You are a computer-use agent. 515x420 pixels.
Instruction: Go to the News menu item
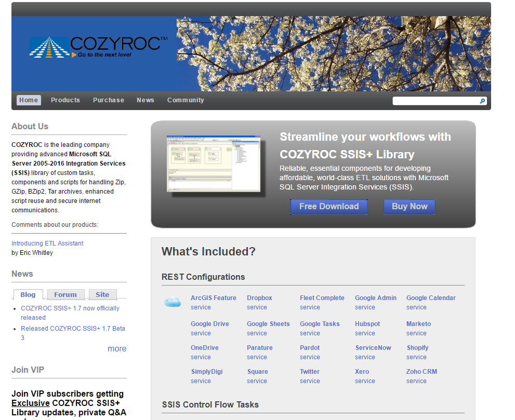(x=146, y=100)
